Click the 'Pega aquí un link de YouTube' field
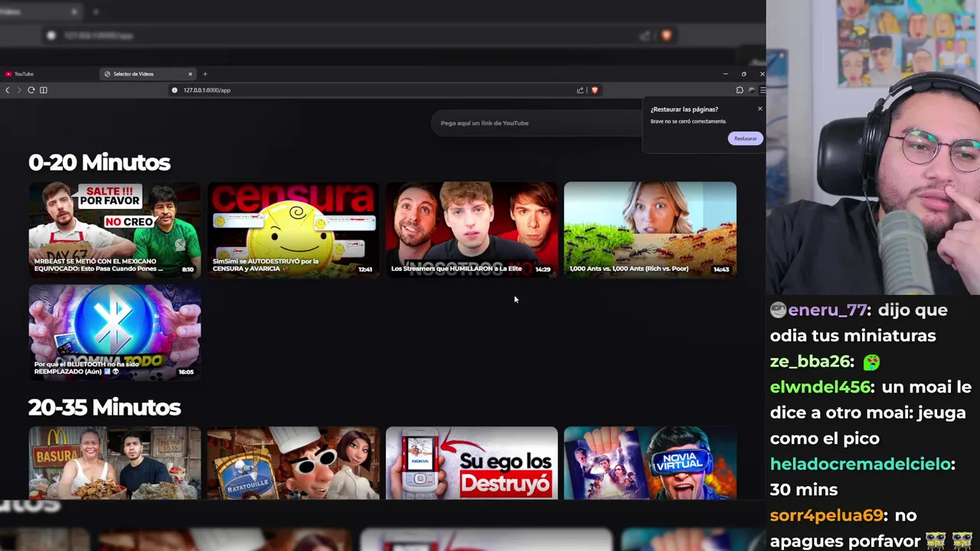This screenshot has width=980, height=551. click(536, 123)
